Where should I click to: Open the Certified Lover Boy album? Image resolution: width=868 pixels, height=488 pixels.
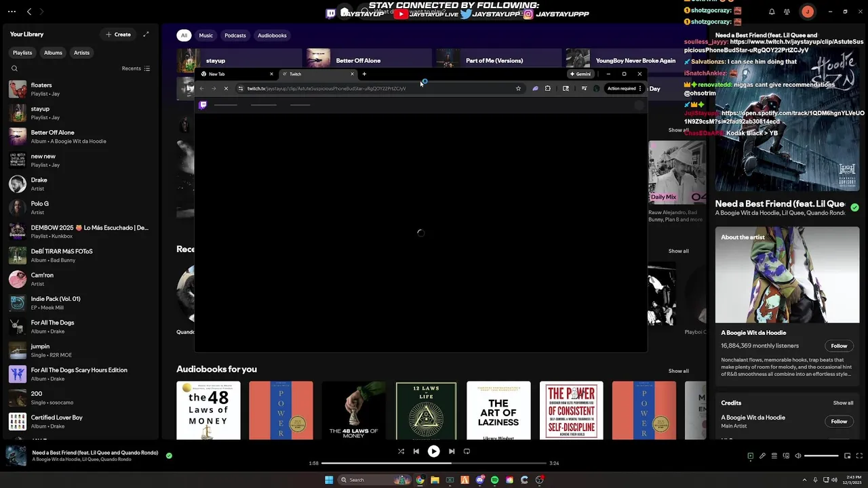coord(80,422)
